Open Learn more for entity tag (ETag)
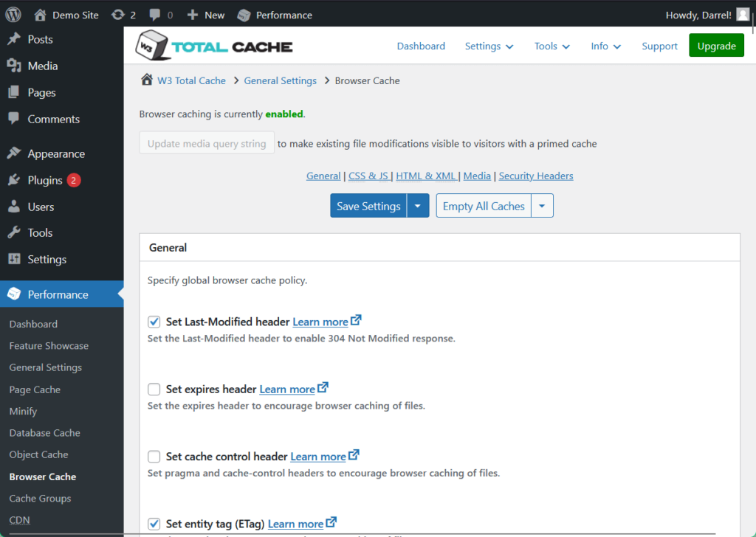This screenshot has height=537, width=756. (x=295, y=524)
